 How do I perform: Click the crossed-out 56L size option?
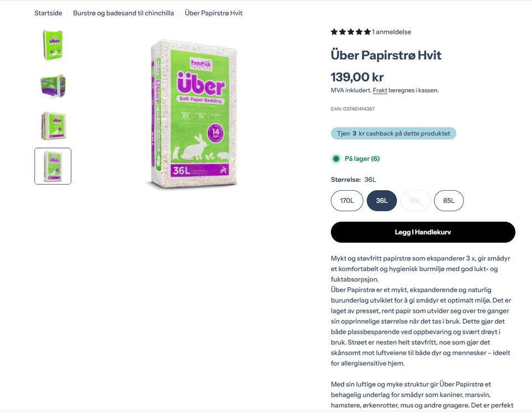(415, 201)
